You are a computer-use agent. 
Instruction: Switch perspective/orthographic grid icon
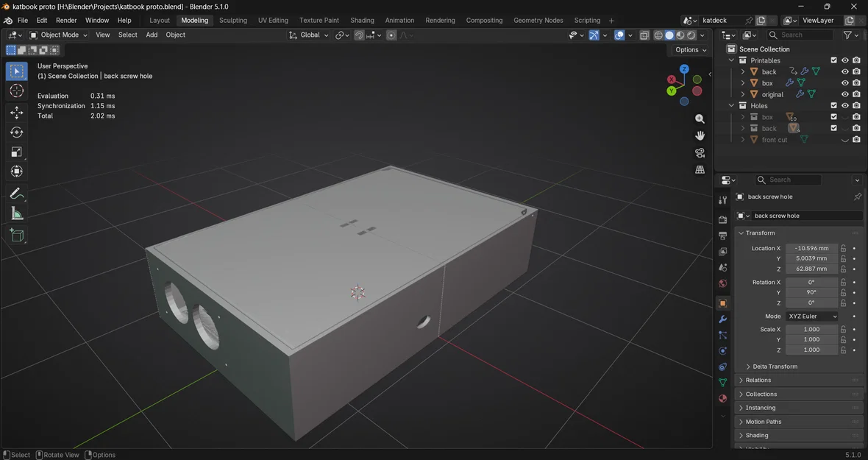(x=700, y=169)
